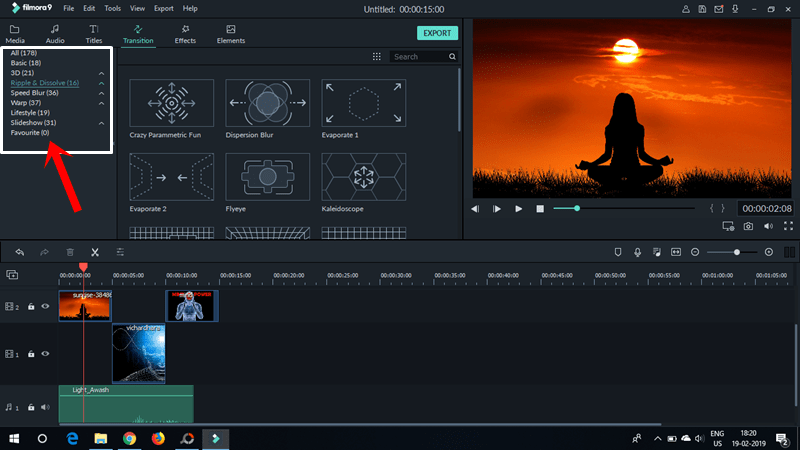
Task: Open the Export menu
Action: point(164,9)
